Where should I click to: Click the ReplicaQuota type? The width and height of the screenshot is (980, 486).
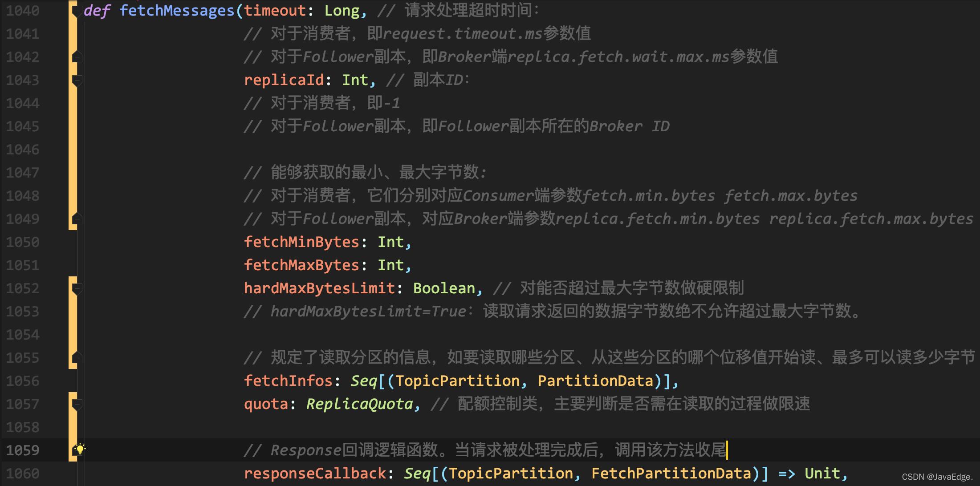[359, 404]
